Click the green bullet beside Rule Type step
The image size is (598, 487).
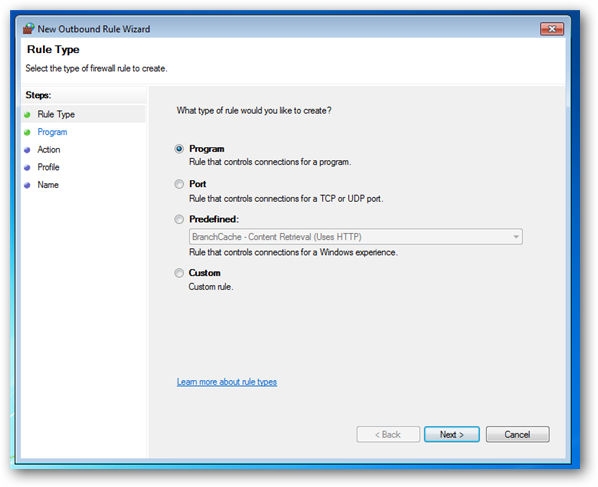point(27,115)
